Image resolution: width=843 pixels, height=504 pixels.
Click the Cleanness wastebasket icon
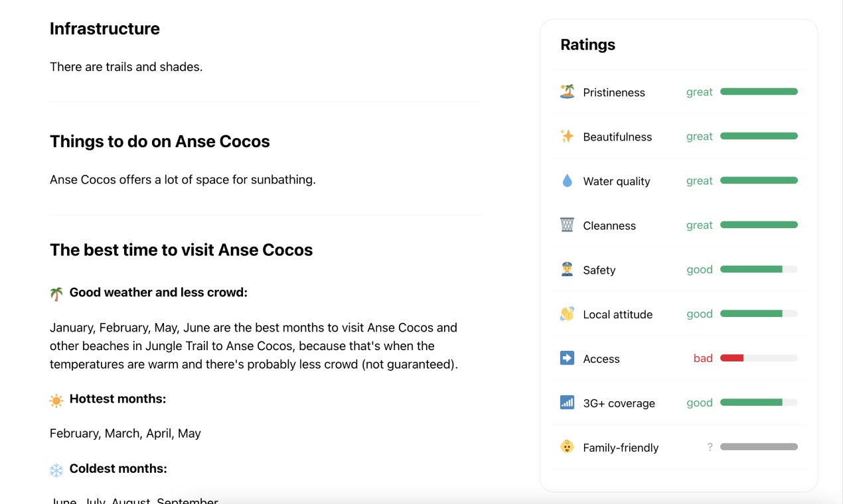coord(567,225)
